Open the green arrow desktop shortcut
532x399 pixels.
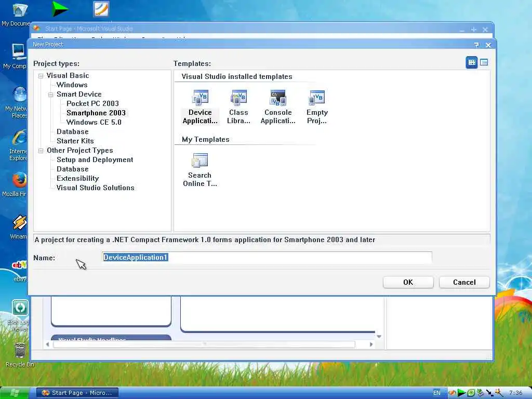click(60, 9)
